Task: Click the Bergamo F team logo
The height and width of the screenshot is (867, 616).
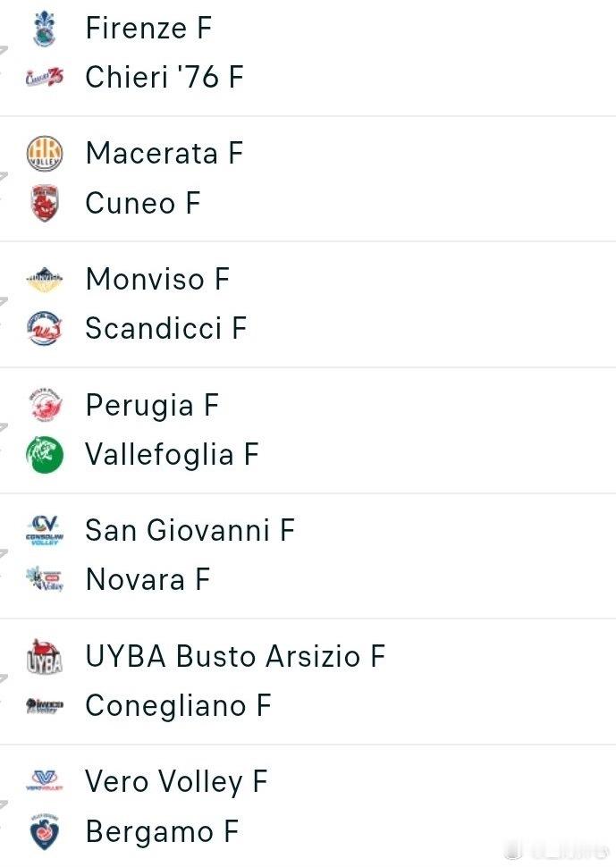Action: [x=44, y=832]
